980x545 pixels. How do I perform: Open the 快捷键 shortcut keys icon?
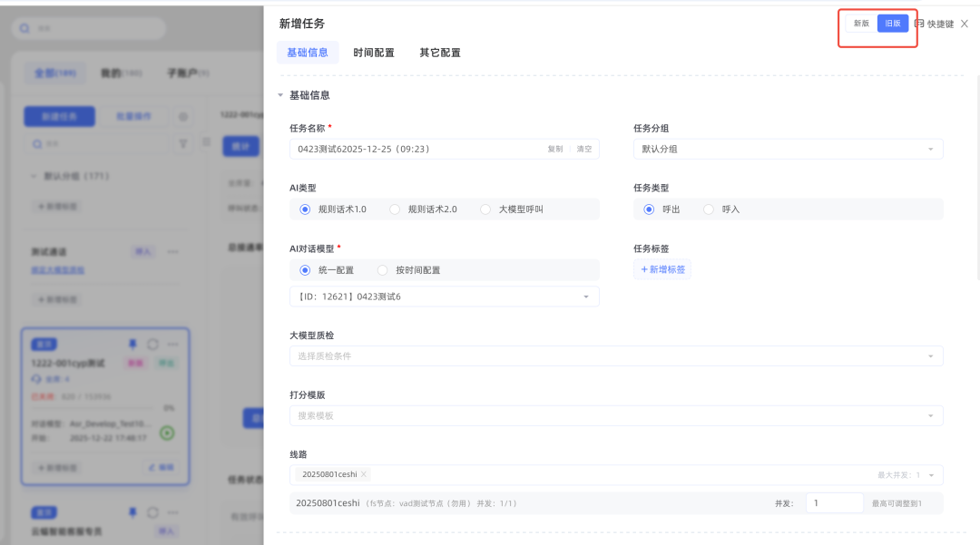919,24
